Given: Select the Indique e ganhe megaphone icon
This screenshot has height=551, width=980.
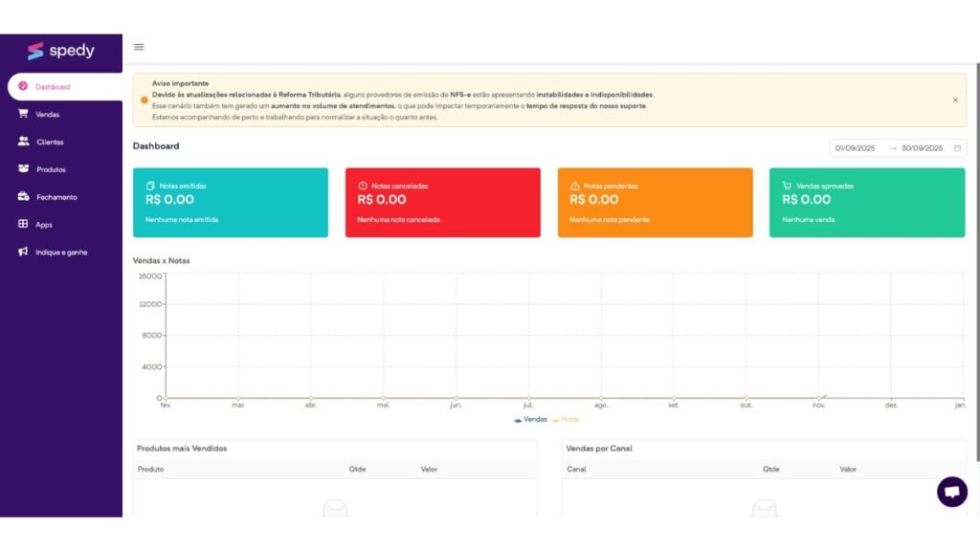Looking at the screenshot, I should [x=21, y=252].
